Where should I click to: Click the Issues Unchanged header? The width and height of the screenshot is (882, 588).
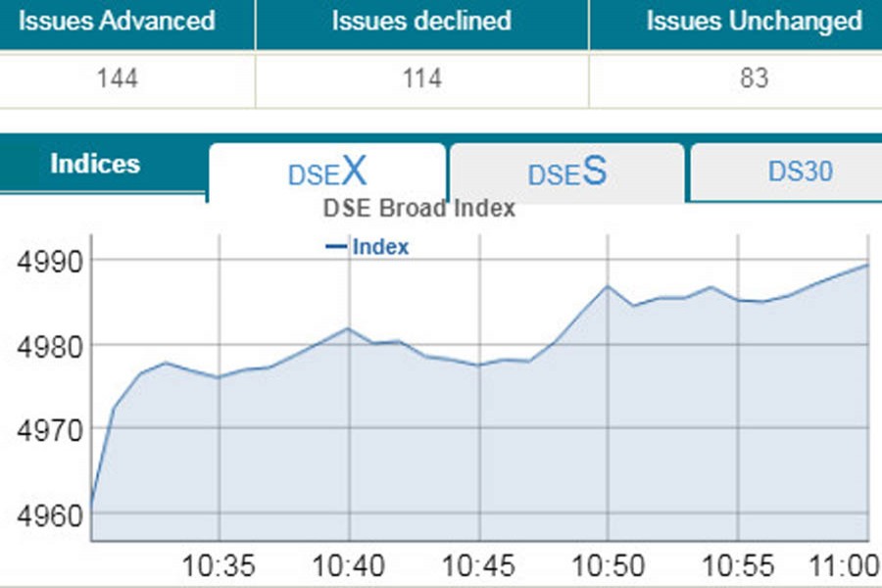[754, 22]
